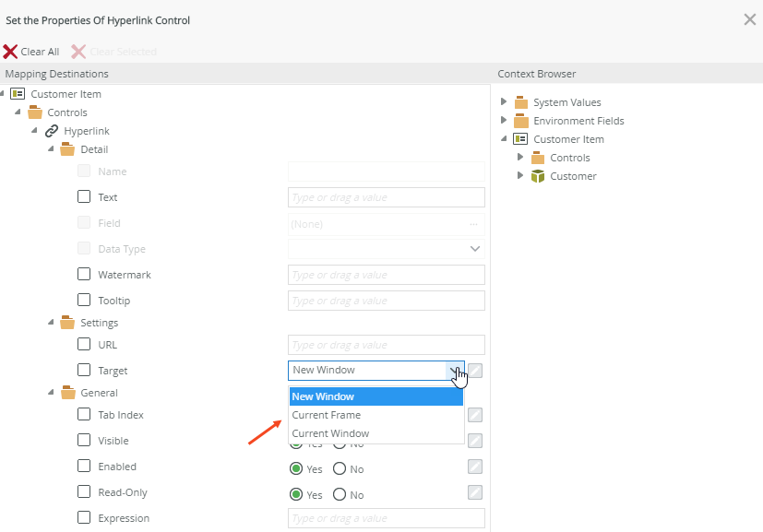Tick the URL checkbox under Settings
The image size is (763, 532).
click(x=84, y=345)
